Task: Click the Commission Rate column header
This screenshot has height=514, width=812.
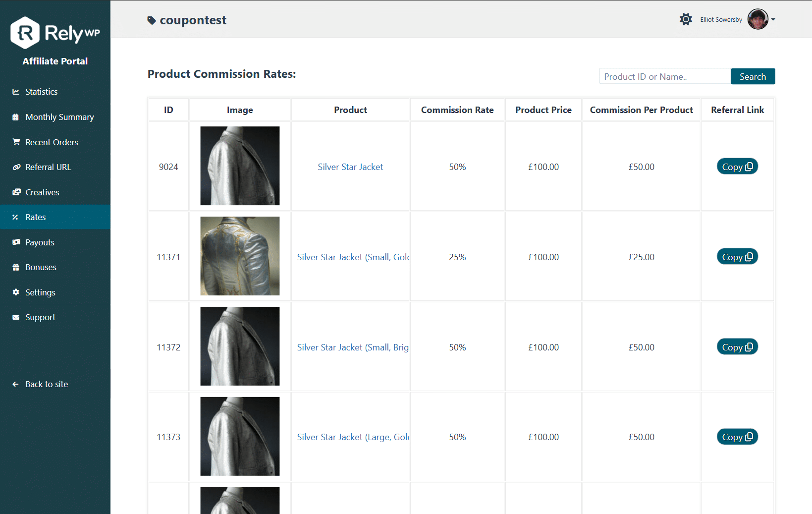Action: click(x=457, y=110)
